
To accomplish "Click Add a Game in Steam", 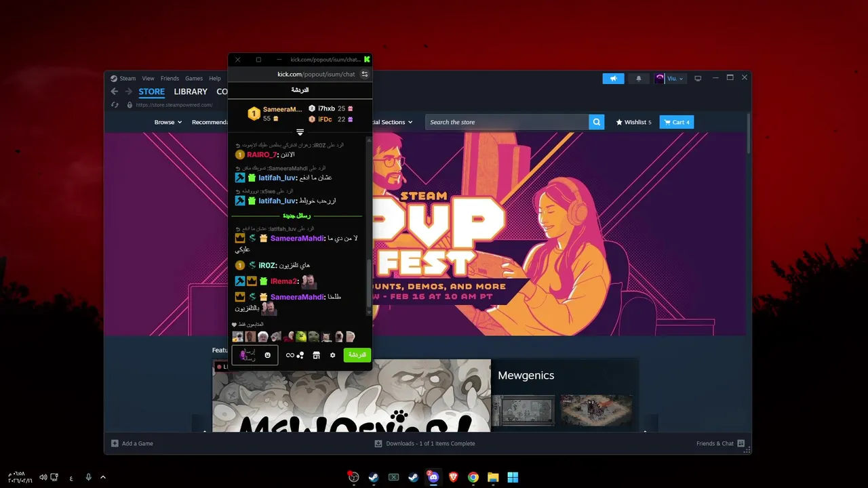I will click(x=132, y=443).
